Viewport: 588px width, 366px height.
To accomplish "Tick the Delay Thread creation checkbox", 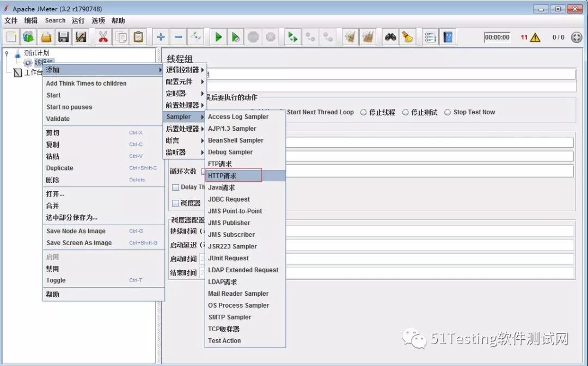I will click(175, 187).
